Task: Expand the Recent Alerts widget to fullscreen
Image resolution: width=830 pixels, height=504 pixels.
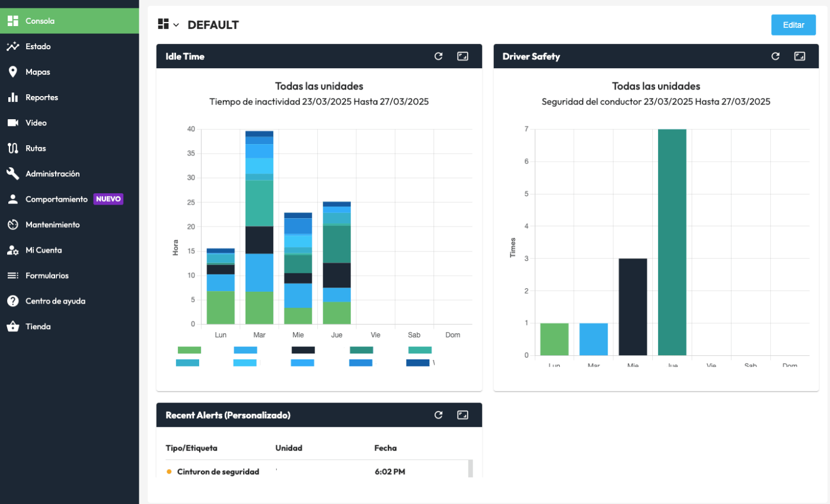Action: [x=463, y=415]
